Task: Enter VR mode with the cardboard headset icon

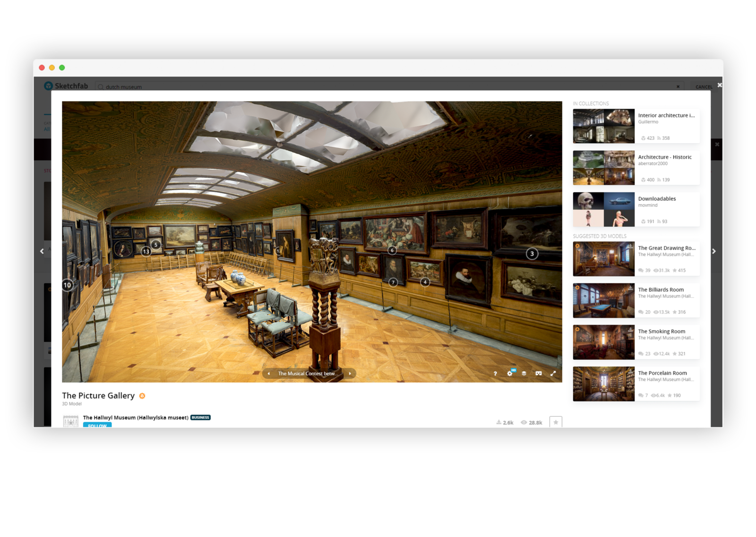Action: (x=539, y=373)
